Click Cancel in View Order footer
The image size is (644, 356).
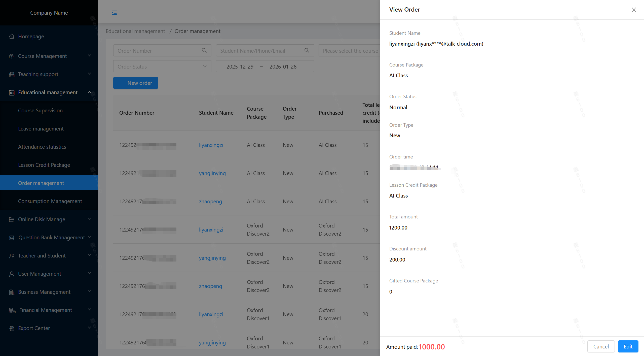(x=601, y=346)
